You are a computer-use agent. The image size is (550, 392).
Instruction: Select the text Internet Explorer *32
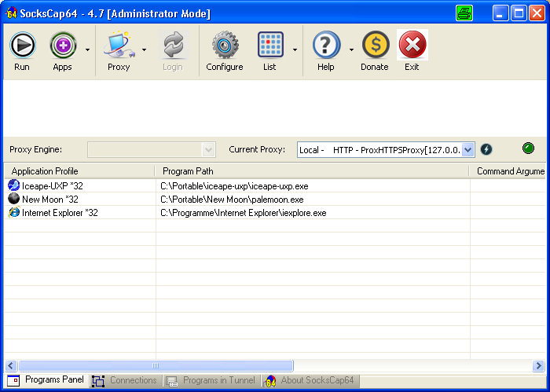pos(60,213)
